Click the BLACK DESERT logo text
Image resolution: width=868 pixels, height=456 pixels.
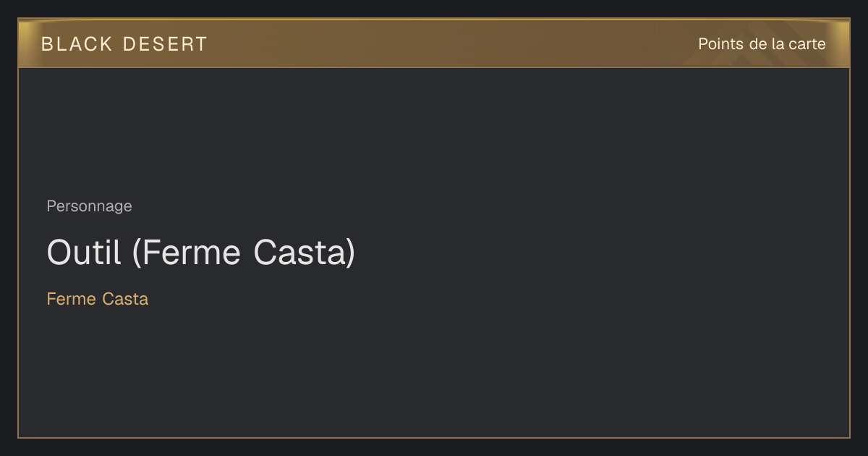pos(124,44)
